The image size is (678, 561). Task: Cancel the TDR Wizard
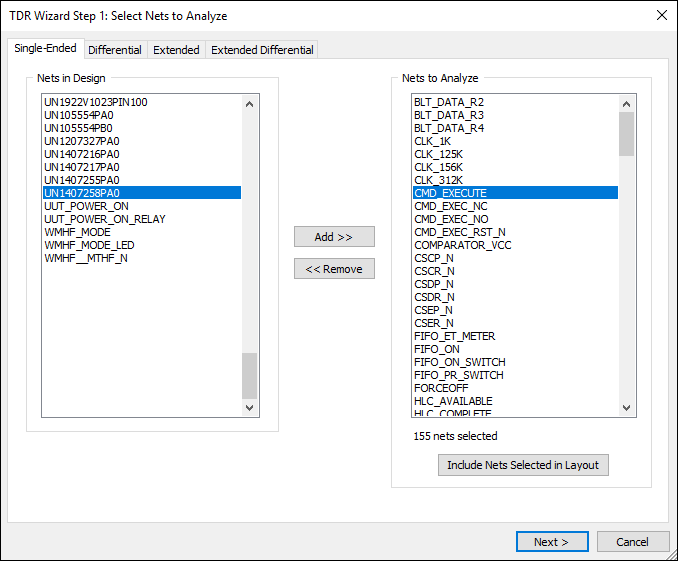(633, 542)
